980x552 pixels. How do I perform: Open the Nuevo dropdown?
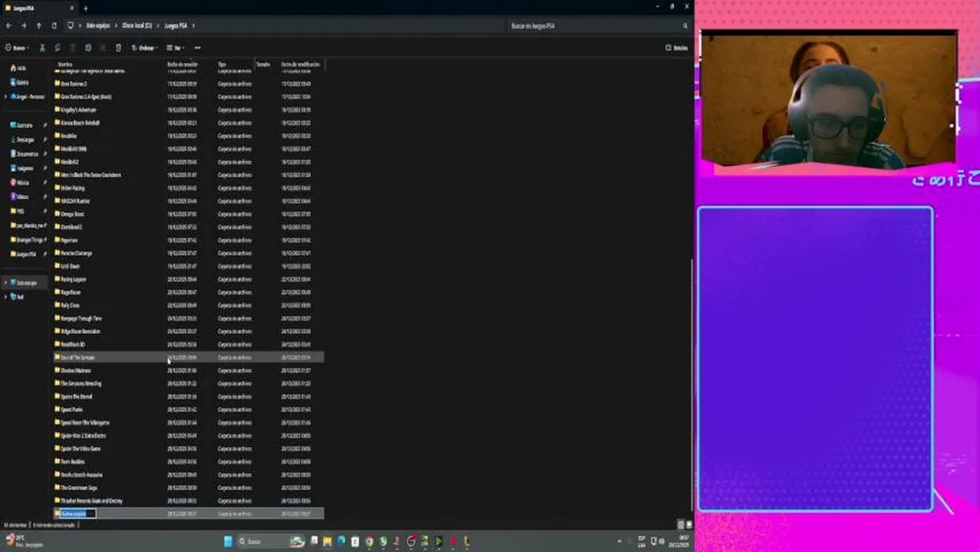pos(18,48)
